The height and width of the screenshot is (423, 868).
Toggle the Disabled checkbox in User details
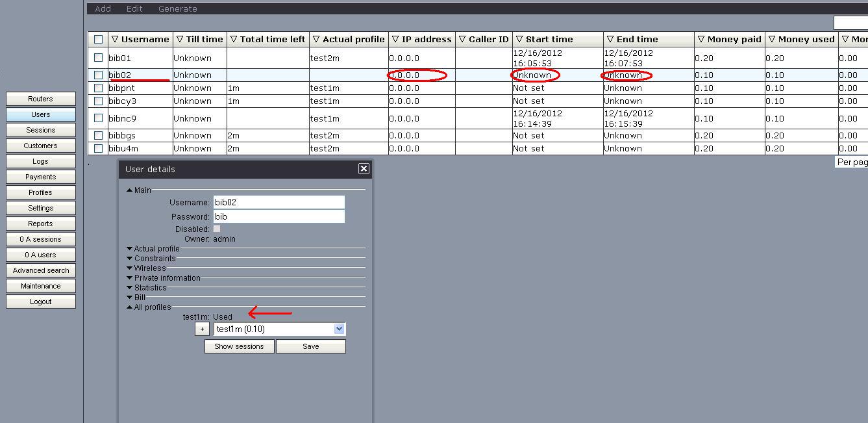click(217, 229)
